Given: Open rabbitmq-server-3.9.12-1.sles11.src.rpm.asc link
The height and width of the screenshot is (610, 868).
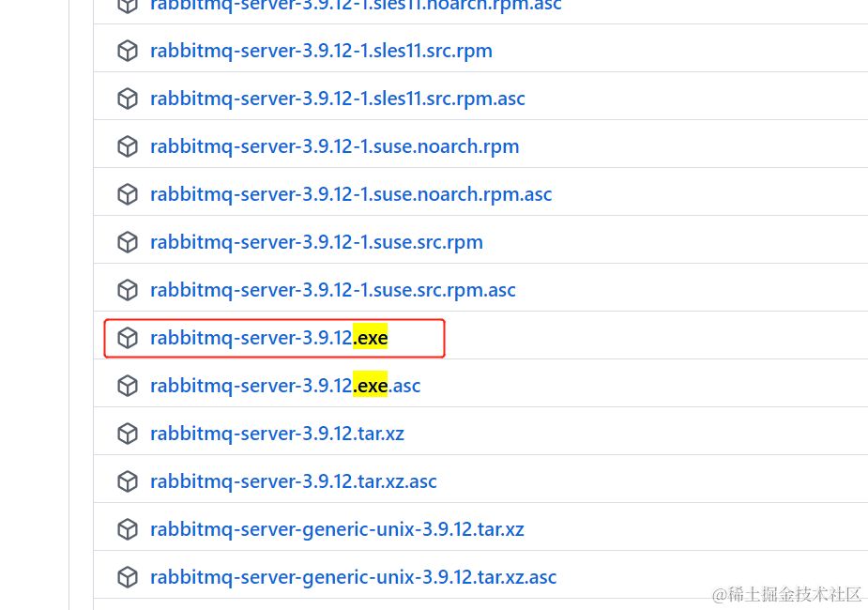Looking at the screenshot, I should coord(338,99).
